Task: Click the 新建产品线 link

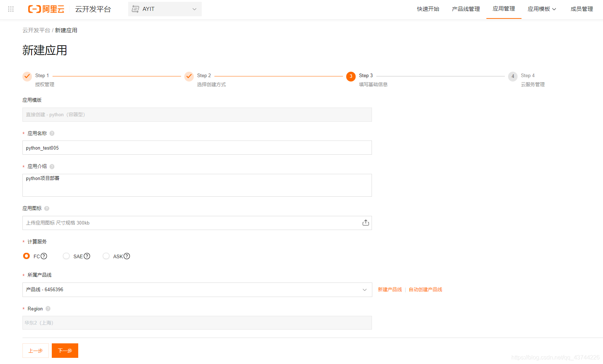Action: coord(390,289)
